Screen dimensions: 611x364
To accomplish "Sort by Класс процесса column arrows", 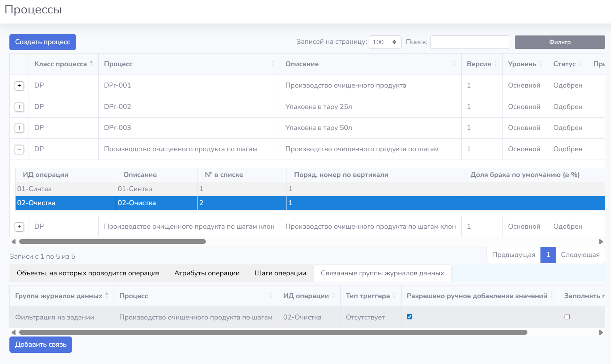I will (92, 64).
